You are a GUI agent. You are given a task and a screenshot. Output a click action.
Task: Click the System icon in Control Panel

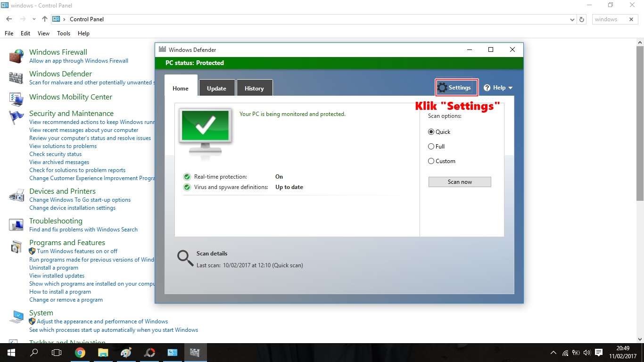pos(17,317)
